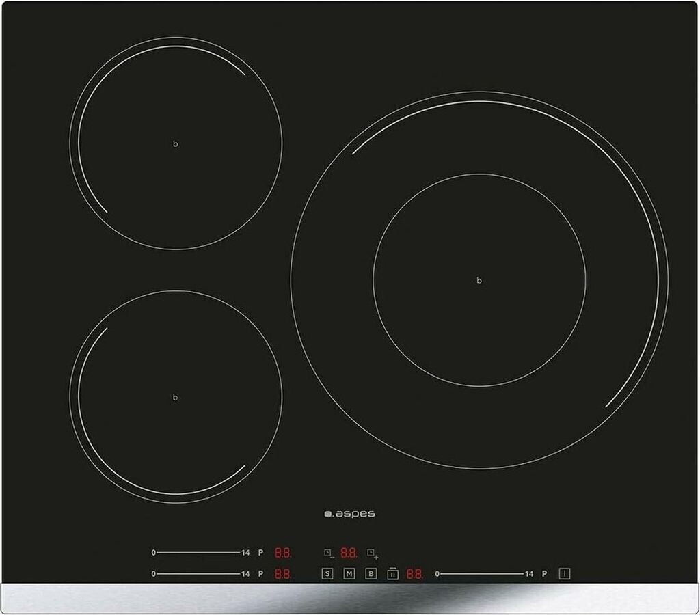Touch the middle of the right power slider

coord(483,573)
